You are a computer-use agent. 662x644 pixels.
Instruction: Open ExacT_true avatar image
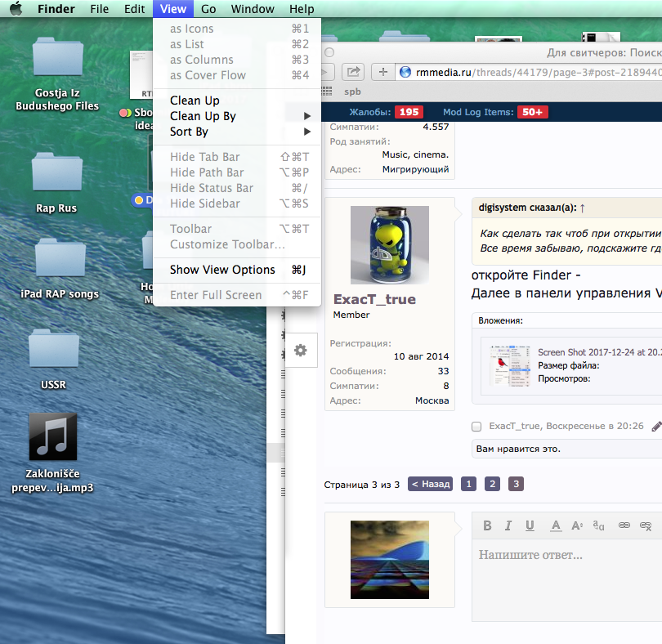tap(390, 245)
